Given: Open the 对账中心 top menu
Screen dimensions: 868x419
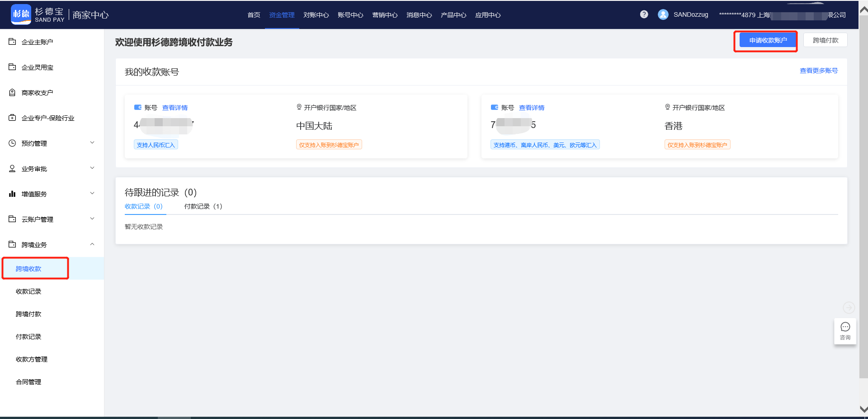Looking at the screenshot, I should tap(316, 15).
